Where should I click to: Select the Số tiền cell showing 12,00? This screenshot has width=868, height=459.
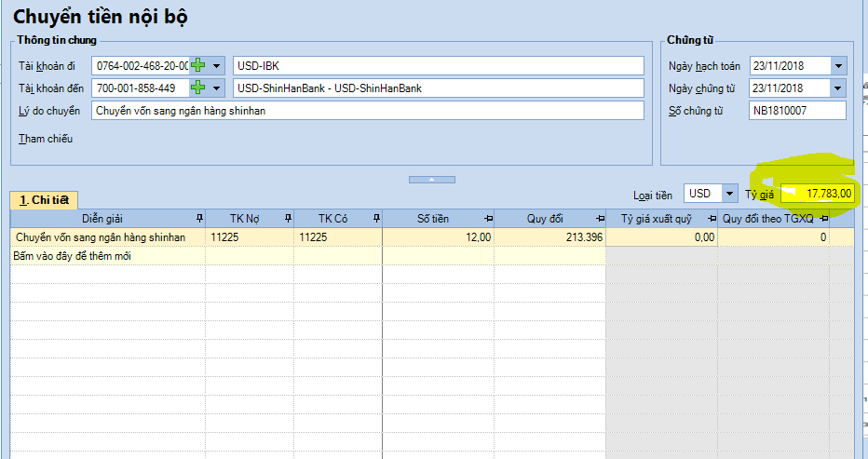(438, 237)
